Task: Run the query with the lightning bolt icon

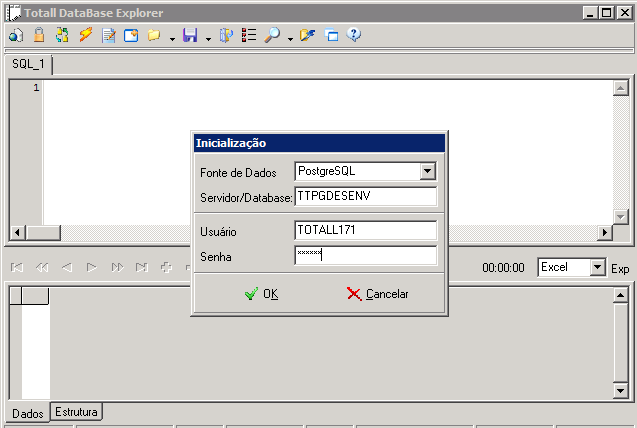Action: (x=85, y=35)
